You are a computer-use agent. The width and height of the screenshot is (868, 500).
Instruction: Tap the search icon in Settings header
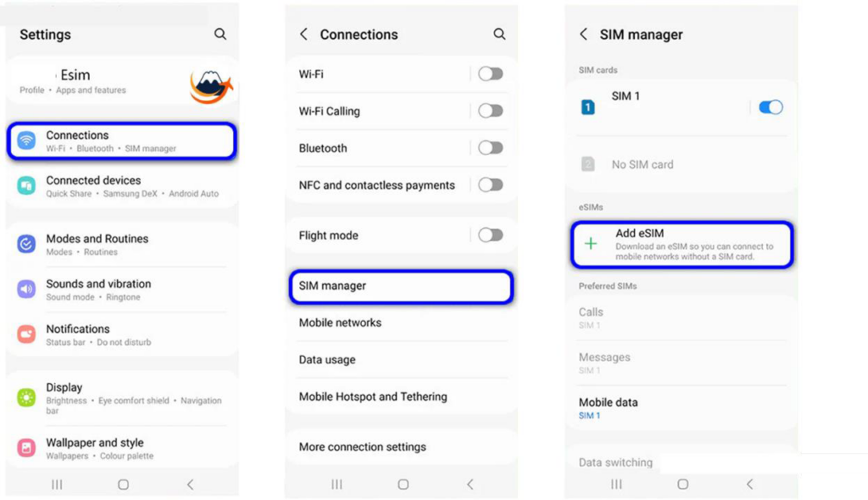point(220,35)
